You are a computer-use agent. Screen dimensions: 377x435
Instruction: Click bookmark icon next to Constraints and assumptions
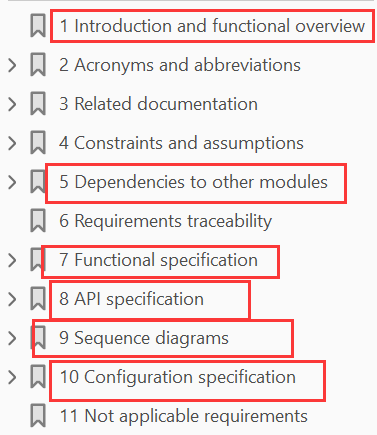point(38,143)
